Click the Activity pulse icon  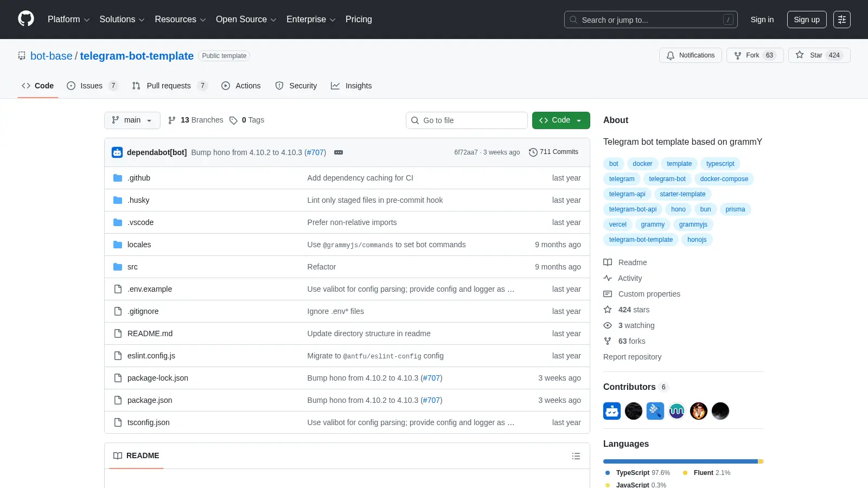(x=608, y=278)
